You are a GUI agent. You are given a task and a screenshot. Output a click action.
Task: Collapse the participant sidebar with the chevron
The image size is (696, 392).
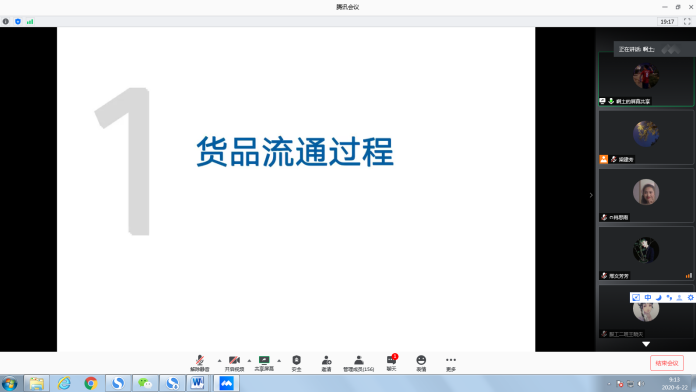[591, 195]
